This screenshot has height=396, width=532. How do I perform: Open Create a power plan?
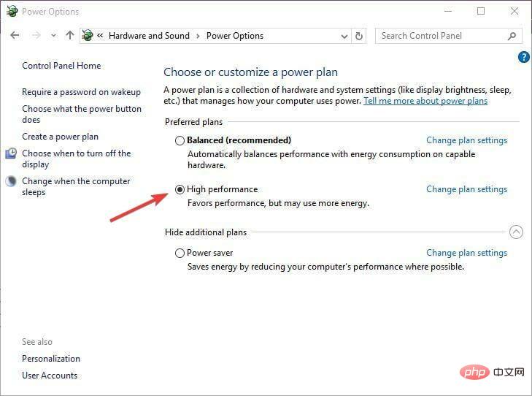tap(60, 137)
